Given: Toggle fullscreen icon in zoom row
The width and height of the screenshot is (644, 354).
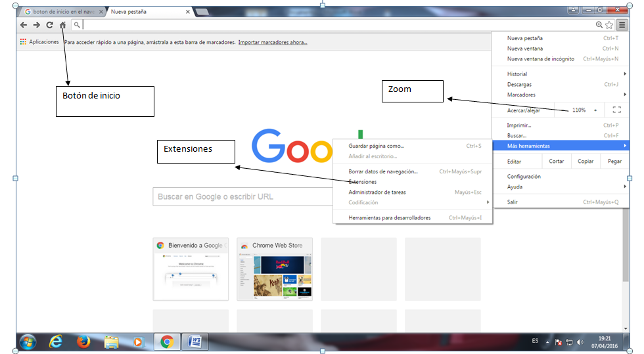Looking at the screenshot, I should (617, 110).
